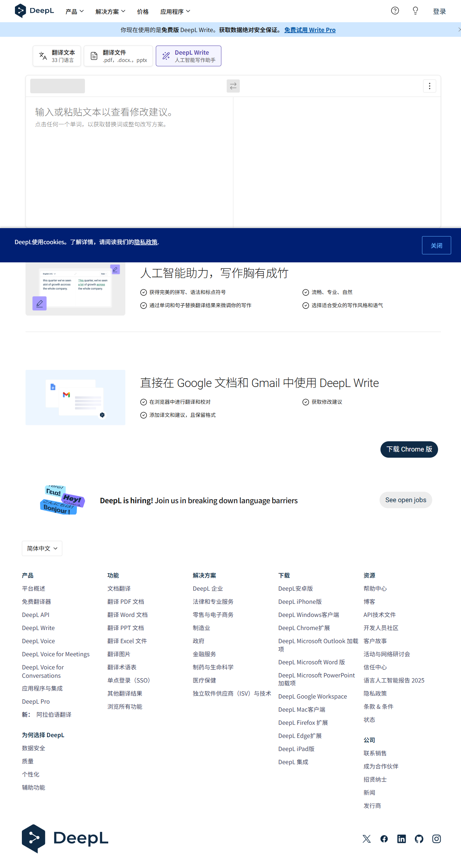Switch to the 翻译文本 tab
This screenshot has height=868, width=461.
pyautogui.click(x=57, y=56)
